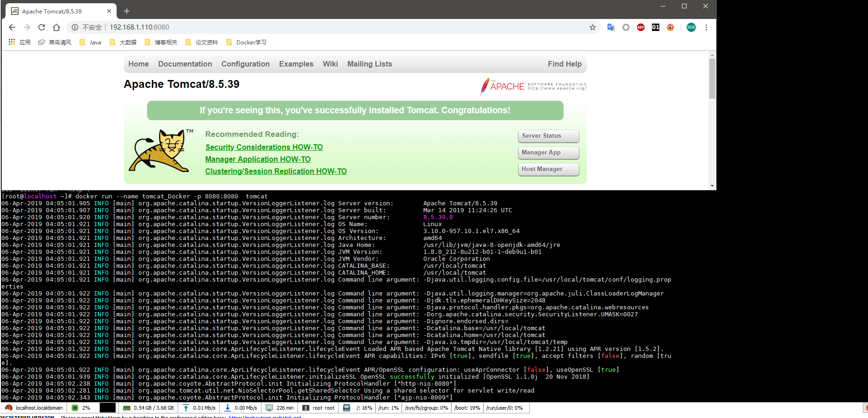This screenshot has width=868, height=418.
Task: Click the Tomcat cat mascot image
Action: coord(161,151)
